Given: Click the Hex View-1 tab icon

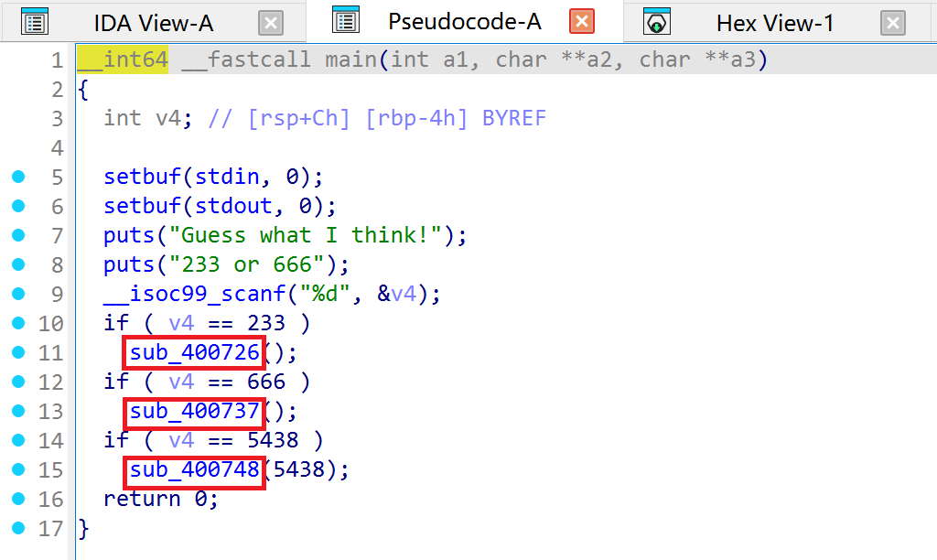Looking at the screenshot, I should click(657, 23).
